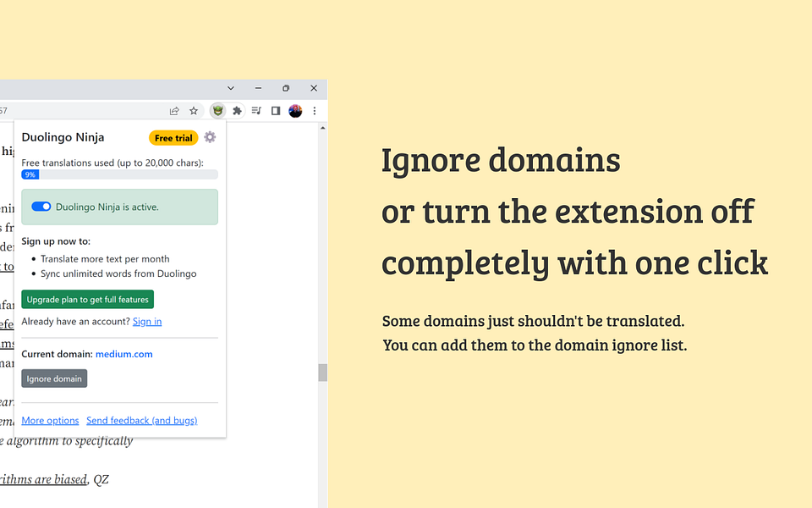The height and width of the screenshot is (508, 812).
Task: Open the Duolingo Ninja settings gear
Action: pos(210,137)
